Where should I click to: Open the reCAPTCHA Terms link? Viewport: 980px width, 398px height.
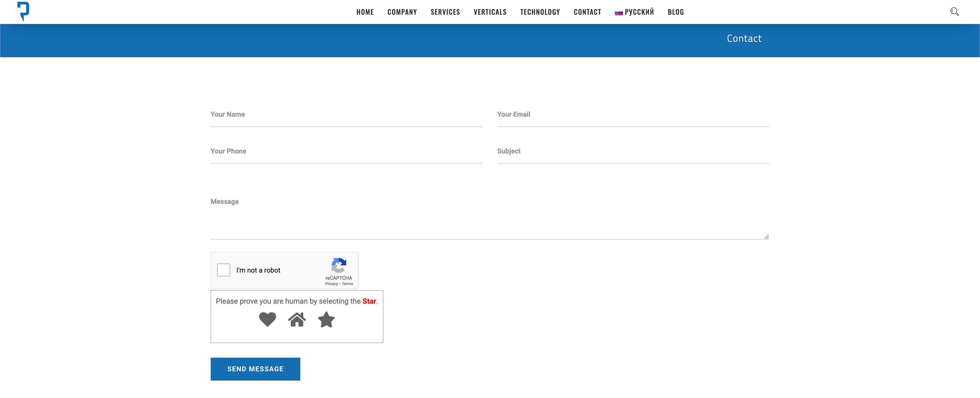[x=347, y=284]
